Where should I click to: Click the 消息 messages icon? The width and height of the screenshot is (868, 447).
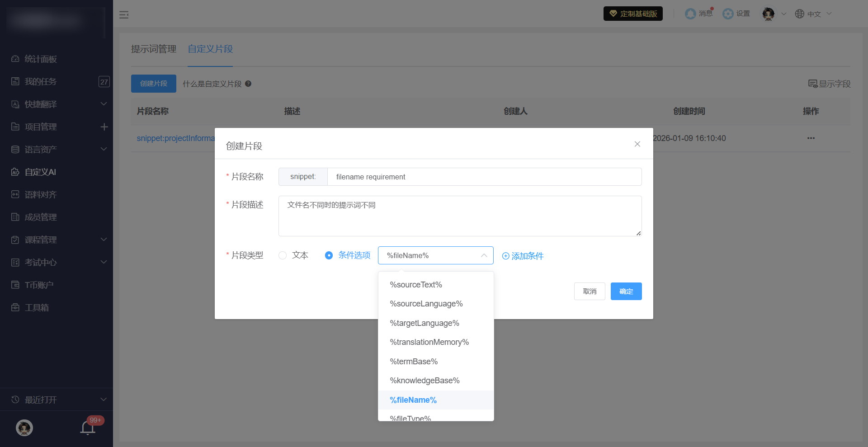point(690,14)
